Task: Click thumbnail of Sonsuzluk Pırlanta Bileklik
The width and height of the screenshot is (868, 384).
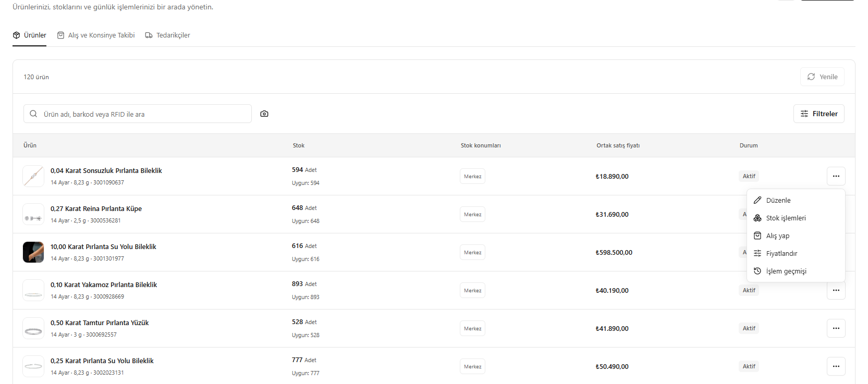Action: pos(33,176)
